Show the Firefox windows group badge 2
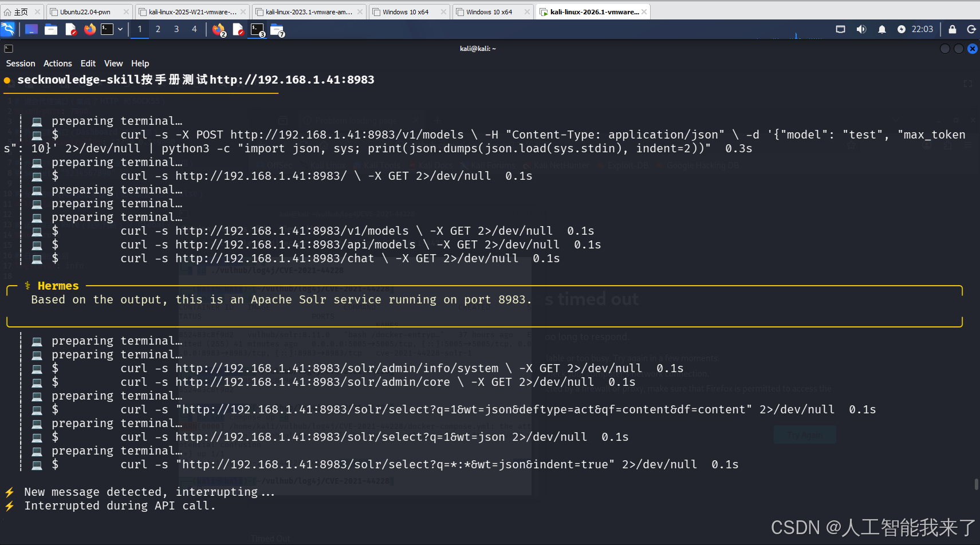 pos(219,30)
